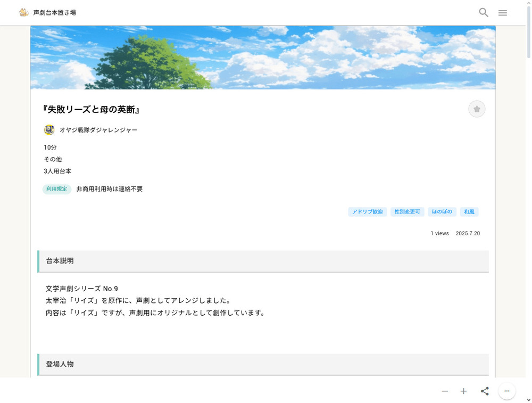Viewport: 532px width, 403px height.
Task: Click the scrollbar down arrow
Action: coord(529,400)
